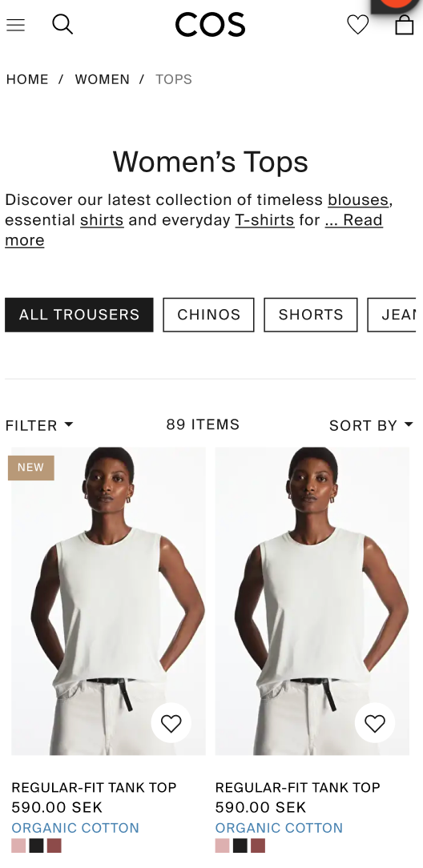Viewport: 423px width, 868px height.
Task: Open the shopping bag icon
Action: (405, 24)
